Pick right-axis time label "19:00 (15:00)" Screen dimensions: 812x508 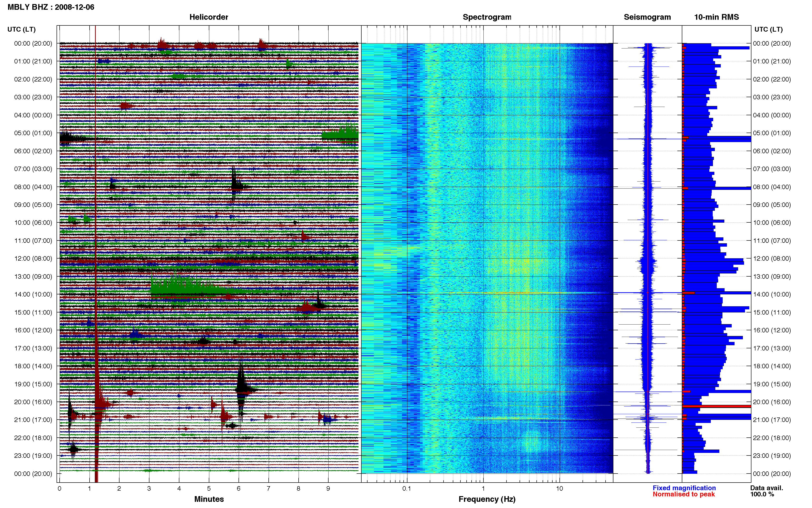(772, 384)
